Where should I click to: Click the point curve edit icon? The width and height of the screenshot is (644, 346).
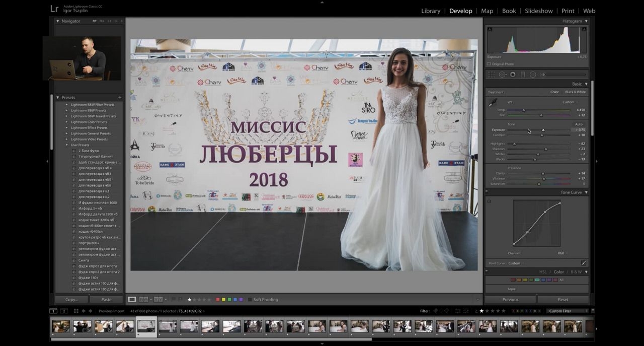(584, 263)
